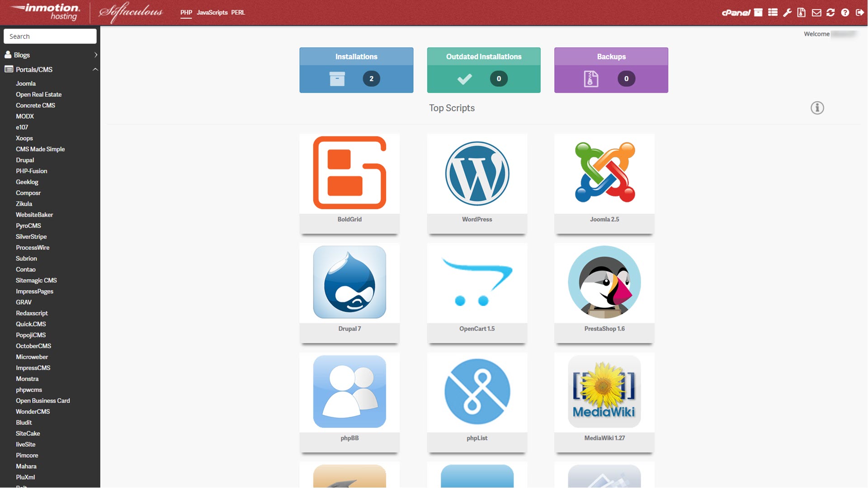Click the sync refresh icon in header

tap(830, 13)
